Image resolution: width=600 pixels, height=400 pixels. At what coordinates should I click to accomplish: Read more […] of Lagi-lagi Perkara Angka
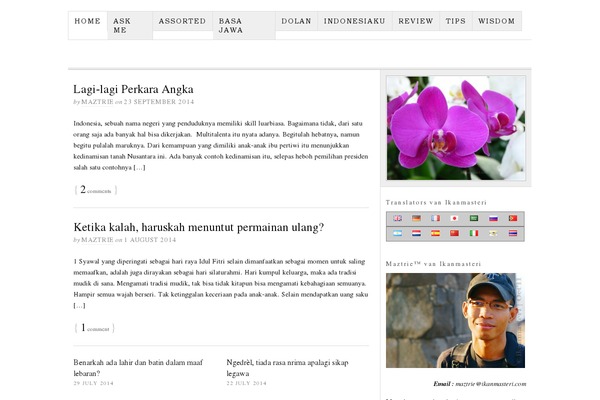(139, 167)
